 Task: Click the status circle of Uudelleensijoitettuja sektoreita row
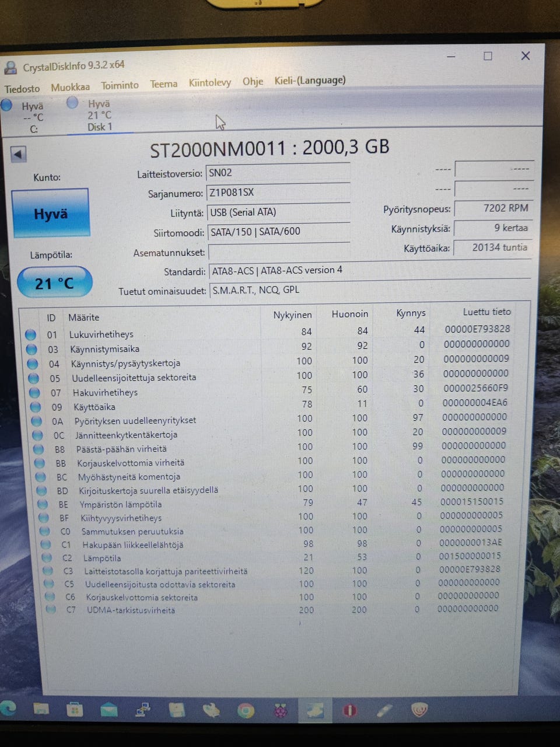(x=34, y=378)
